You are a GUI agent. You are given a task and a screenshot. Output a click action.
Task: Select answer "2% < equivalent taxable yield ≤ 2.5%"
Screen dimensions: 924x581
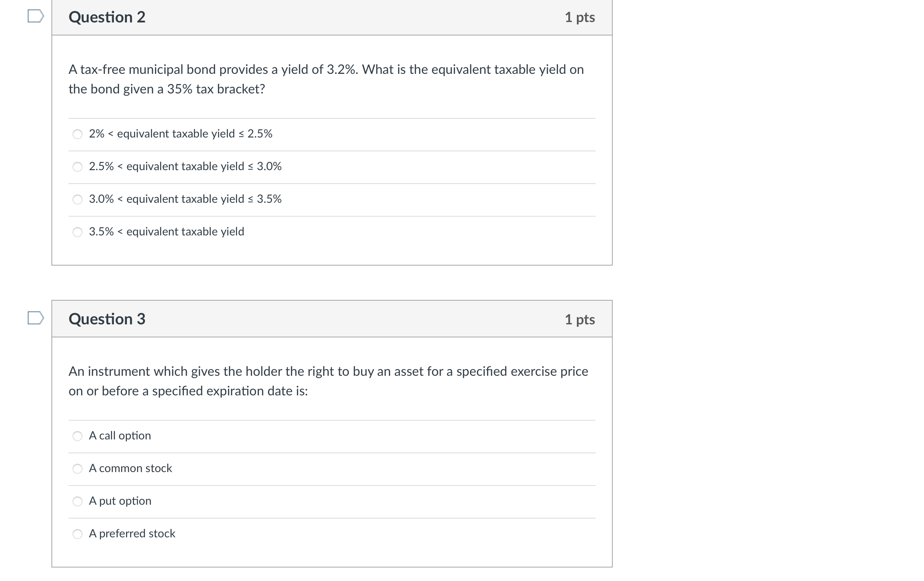pos(78,134)
